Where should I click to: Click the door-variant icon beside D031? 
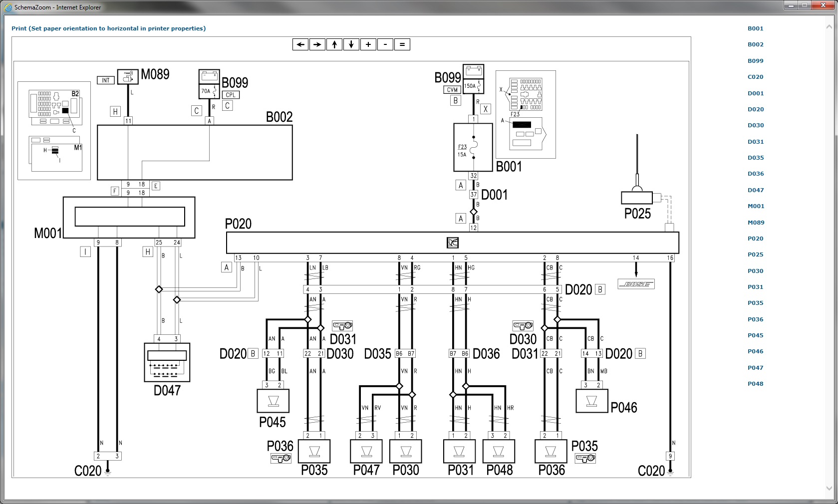(342, 326)
